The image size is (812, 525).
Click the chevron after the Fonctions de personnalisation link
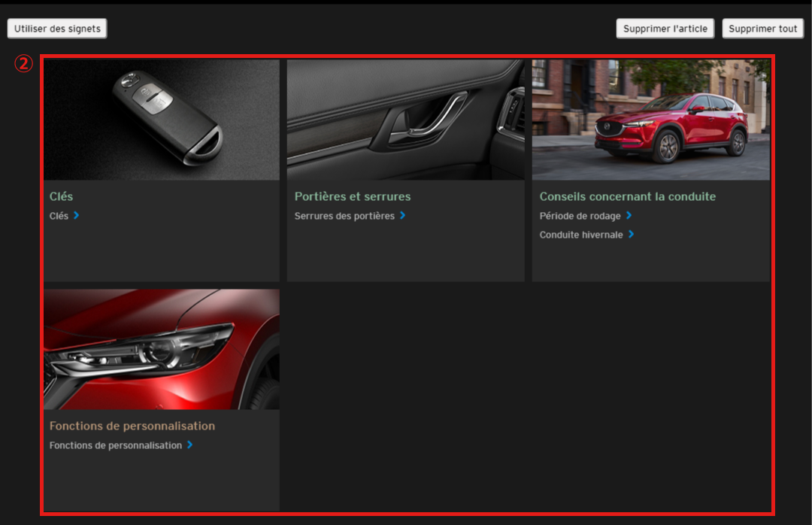click(190, 445)
